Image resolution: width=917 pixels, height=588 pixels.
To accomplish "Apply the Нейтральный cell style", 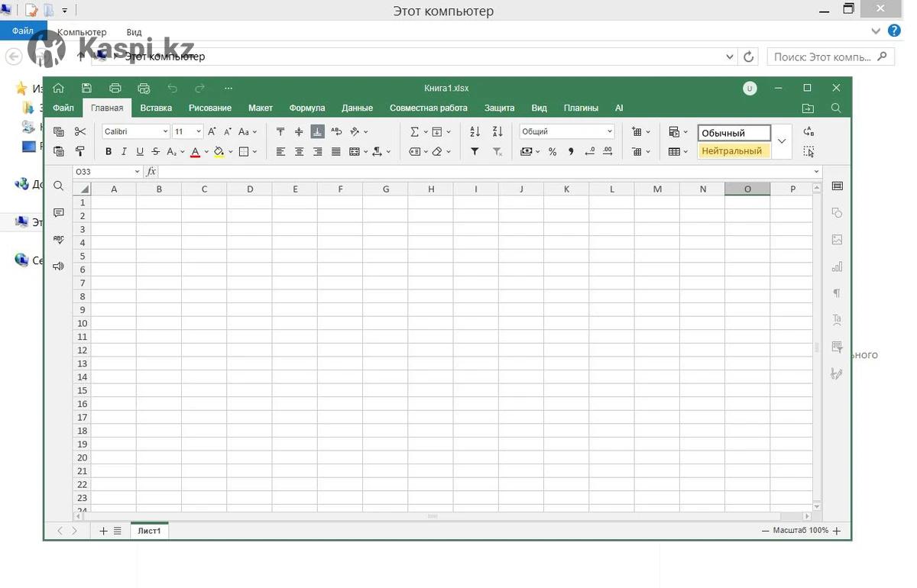I will [x=733, y=151].
